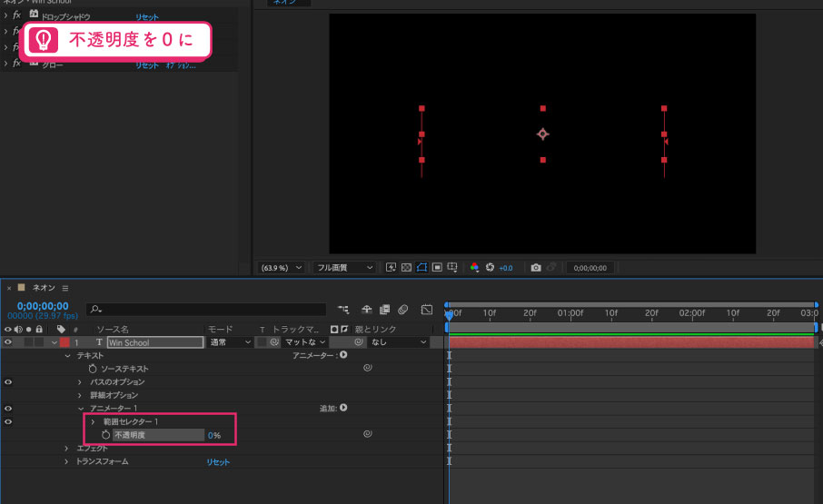Click the 01:00f mark on time ruler
Image resolution: width=823 pixels, height=504 pixels.
570,313
